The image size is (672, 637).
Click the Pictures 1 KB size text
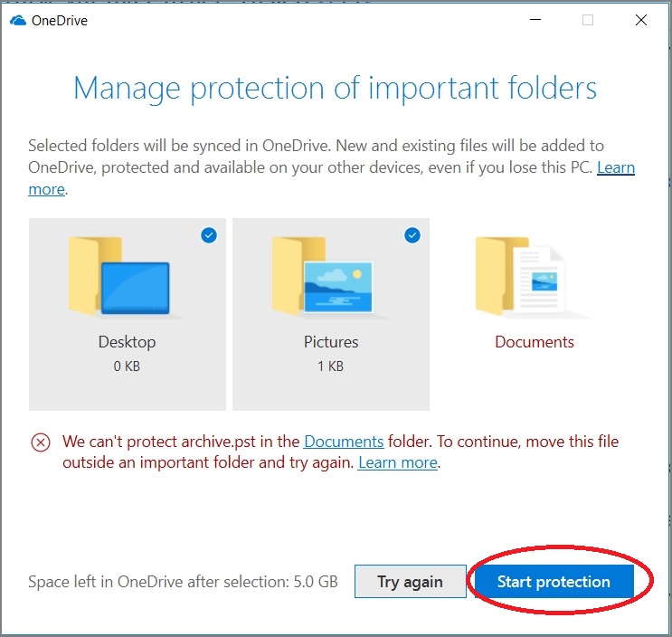331,366
